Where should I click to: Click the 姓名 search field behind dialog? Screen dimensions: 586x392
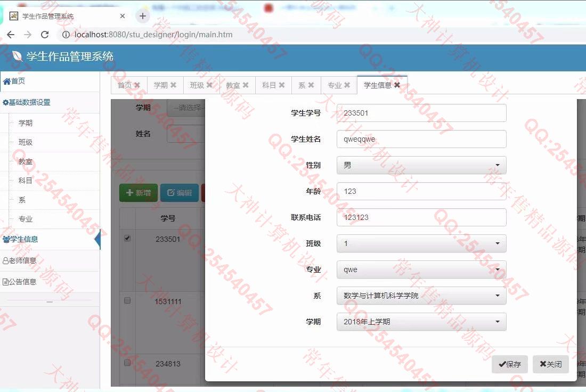tap(186, 134)
